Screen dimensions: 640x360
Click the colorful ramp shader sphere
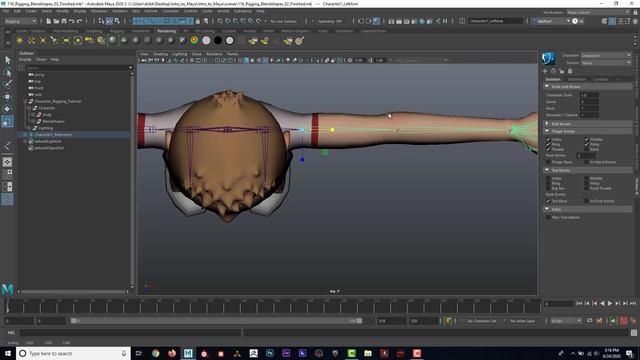tap(195, 40)
